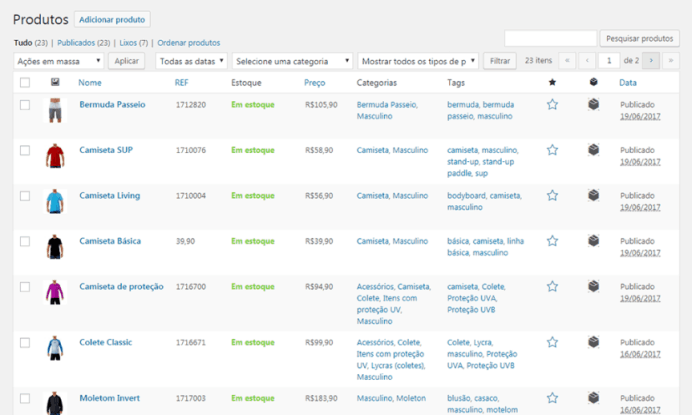Click the Adicionar produto button
This screenshot has height=415, width=692.
click(112, 19)
